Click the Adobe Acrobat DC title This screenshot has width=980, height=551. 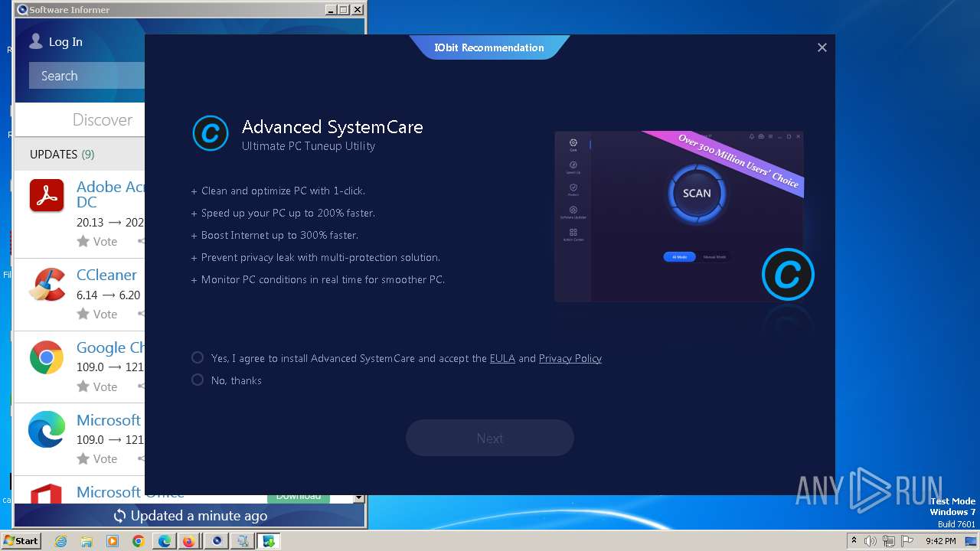[x=110, y=194]
